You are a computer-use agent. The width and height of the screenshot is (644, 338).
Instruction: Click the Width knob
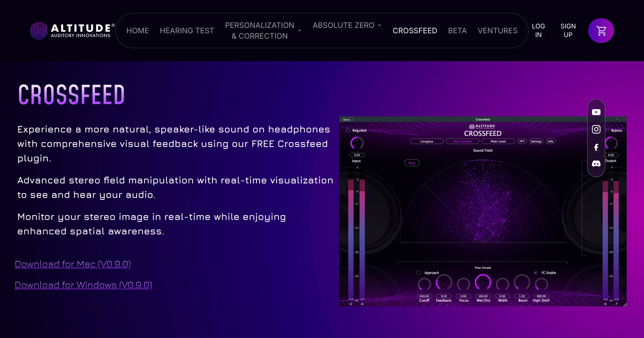[x=502, y=284]
